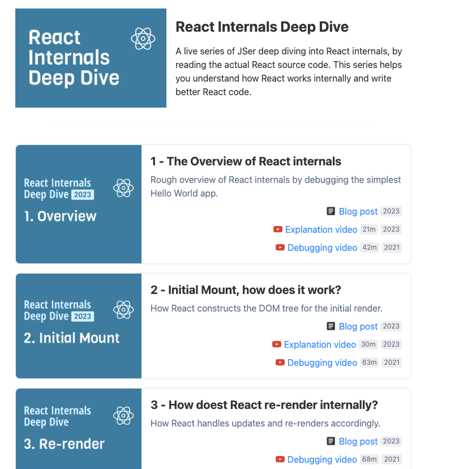Click 2021 tag beside 42m Debugging video
476x469 pixels.
coord(392,248)
